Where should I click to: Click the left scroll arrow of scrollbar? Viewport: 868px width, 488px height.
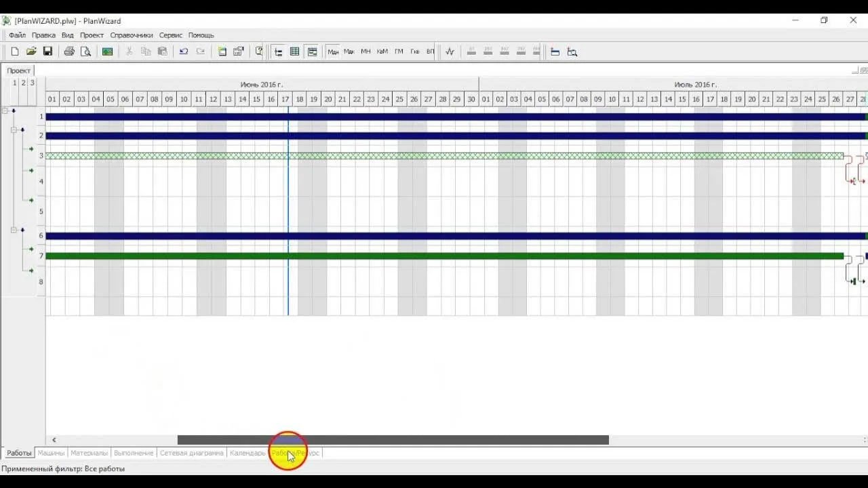tap(54, 440)
